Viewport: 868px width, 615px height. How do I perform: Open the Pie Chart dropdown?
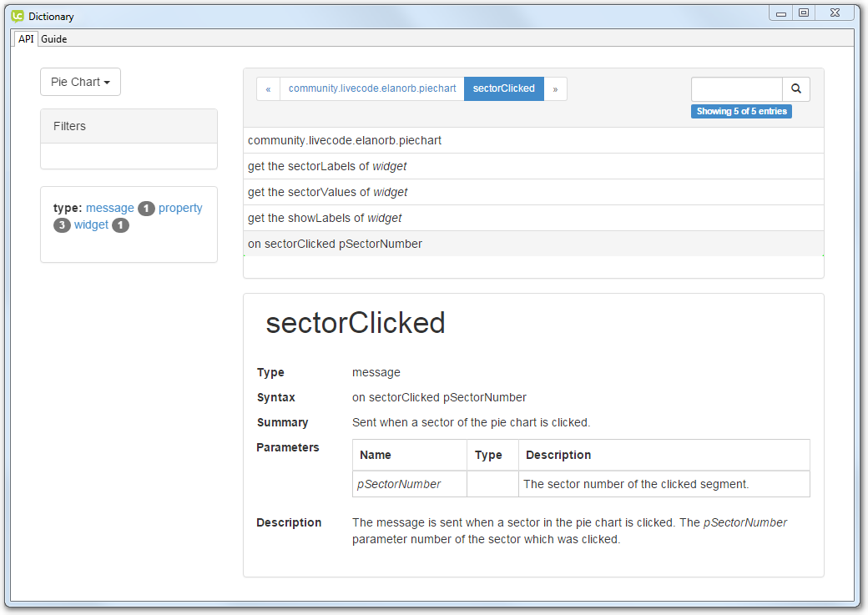point(80,82)
